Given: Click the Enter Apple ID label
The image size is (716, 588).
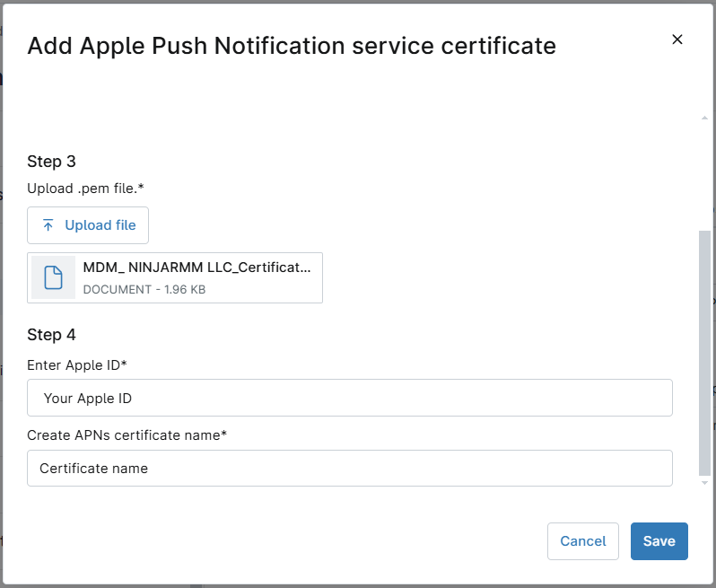Looking at the screenshot, I should pyautogui.click(x=77, y=364).
